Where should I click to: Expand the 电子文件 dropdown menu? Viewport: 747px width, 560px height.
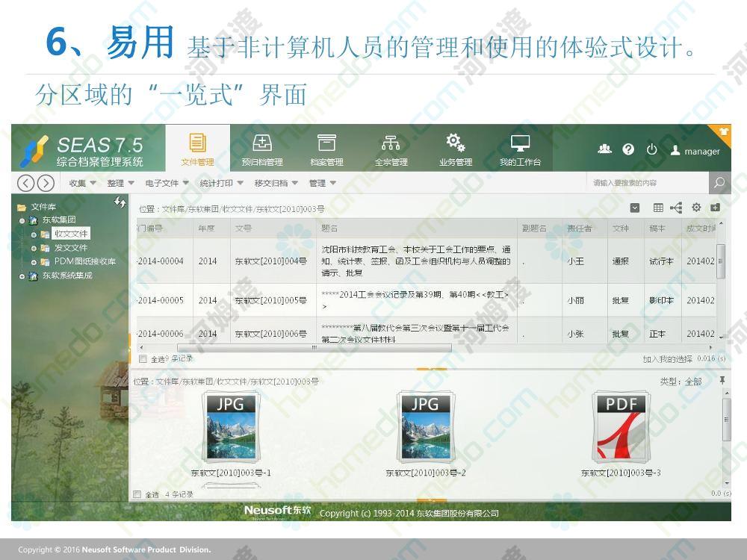click(167, 183)
